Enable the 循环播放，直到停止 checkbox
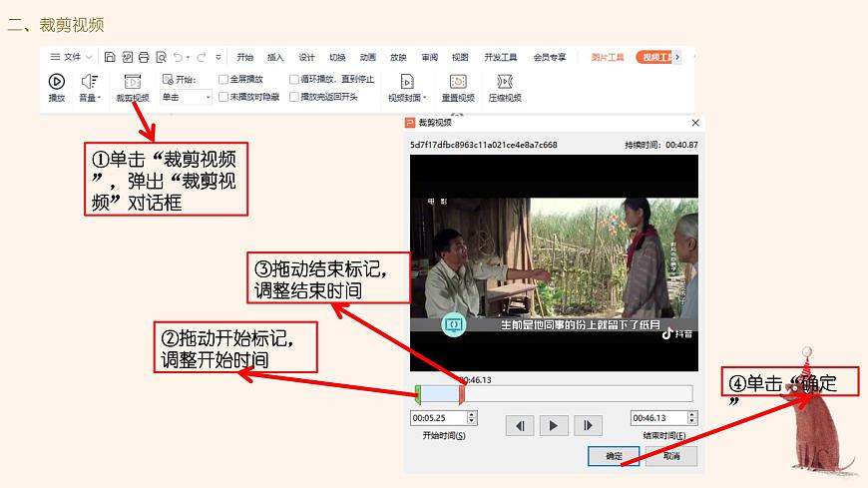This screenshot has height=488, width=868. 294,79
